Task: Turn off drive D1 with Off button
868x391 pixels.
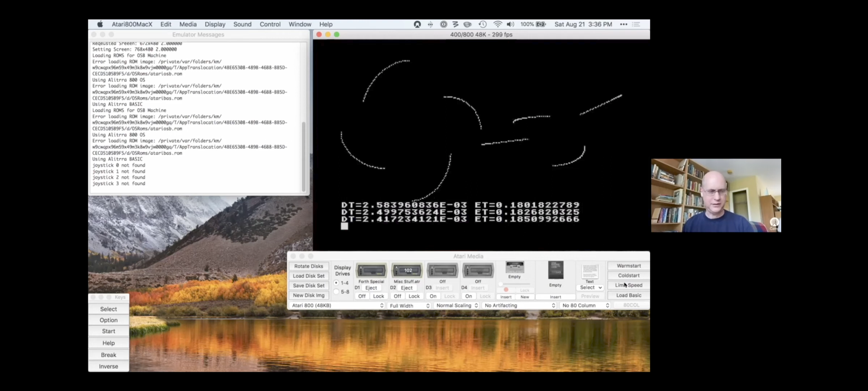Action: coord(362,296)
